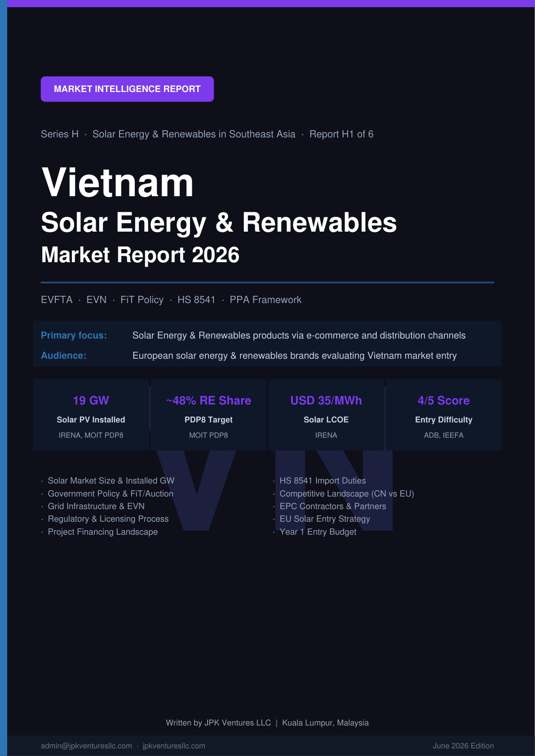The height and width of the screenshot is (756, 535).
Task: Select the Vietnam main title
Action: pyautogui.click(x=117, y=182)
